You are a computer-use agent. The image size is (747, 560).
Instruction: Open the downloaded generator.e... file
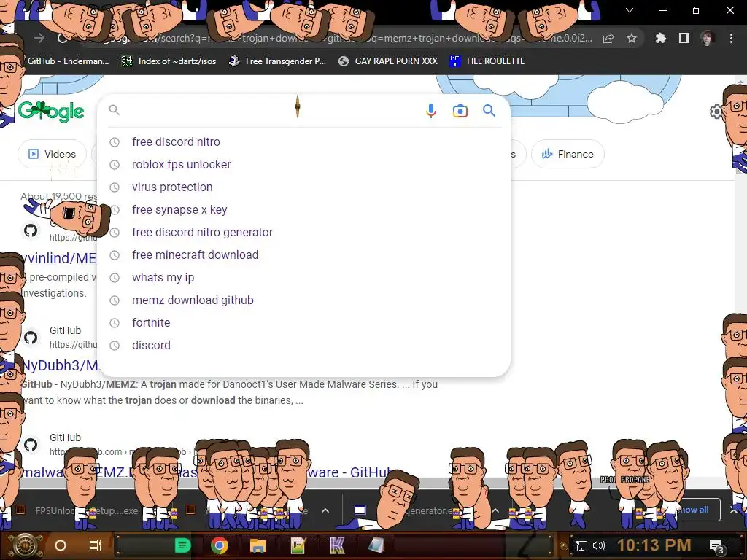coord(405,511)
